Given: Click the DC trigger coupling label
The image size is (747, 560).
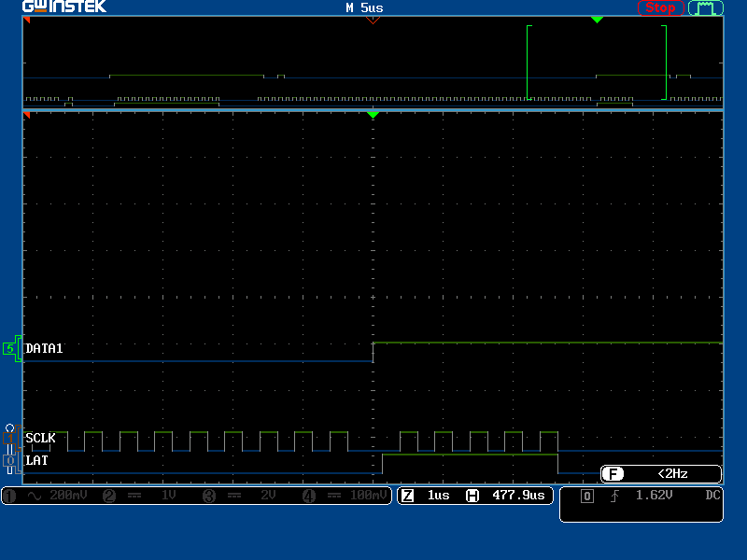Looking at the screenshot, I should pos(712,496).
